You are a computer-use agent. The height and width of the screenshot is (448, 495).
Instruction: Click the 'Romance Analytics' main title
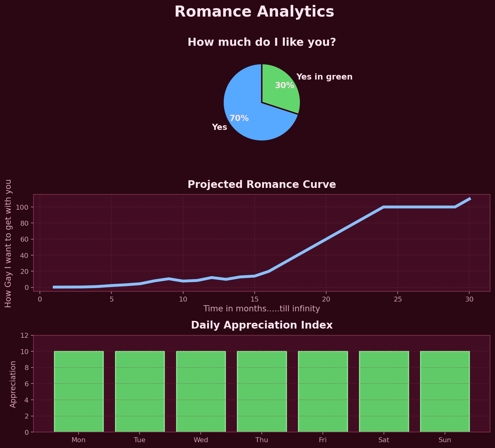[254, 11]
